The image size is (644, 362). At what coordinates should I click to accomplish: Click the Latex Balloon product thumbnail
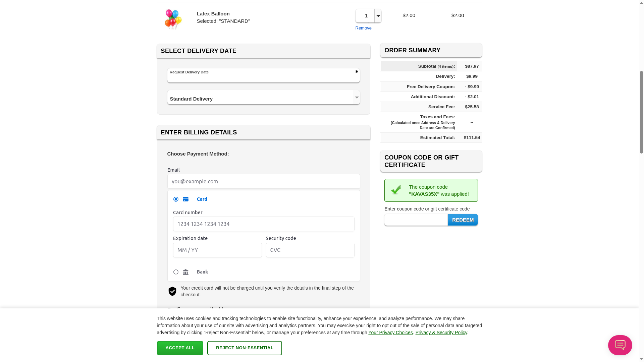click(x=173, y=19)
